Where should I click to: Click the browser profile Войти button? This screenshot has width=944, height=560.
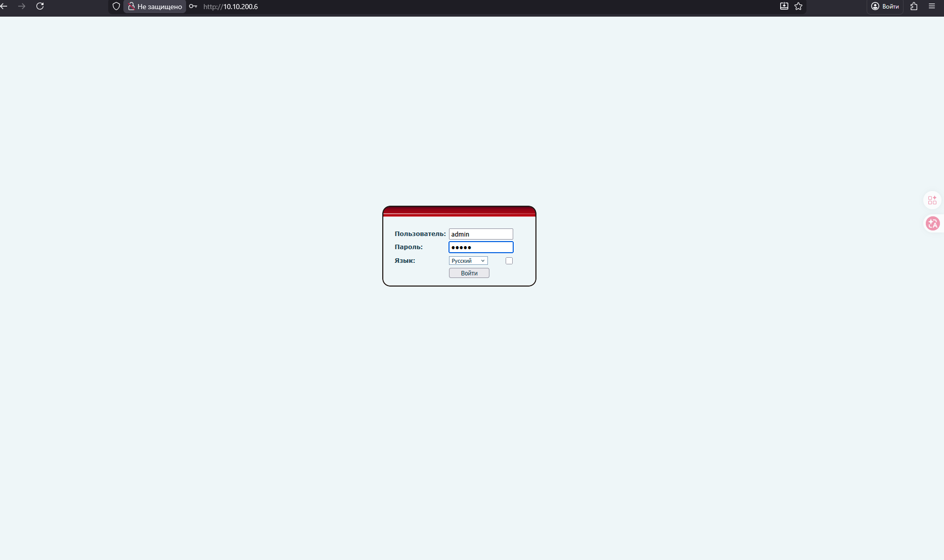[x=884, y=7]
